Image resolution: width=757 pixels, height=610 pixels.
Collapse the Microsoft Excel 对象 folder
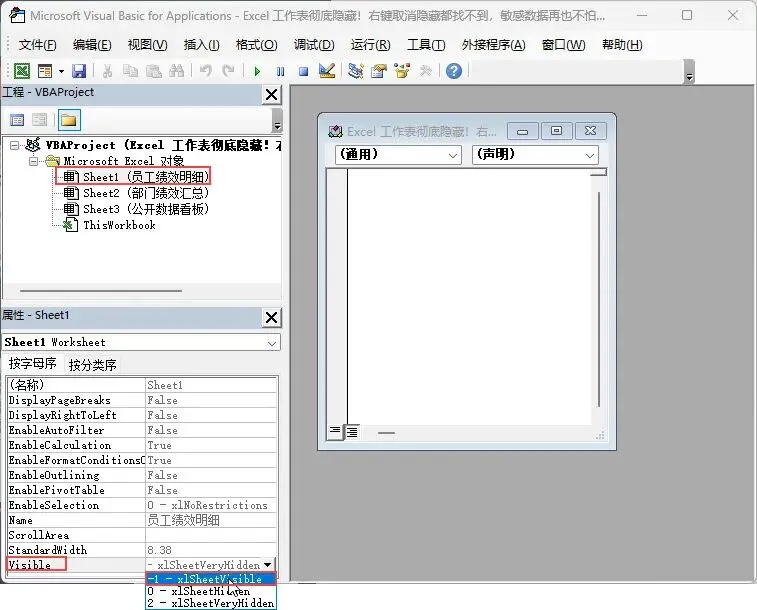click(33, 161)
